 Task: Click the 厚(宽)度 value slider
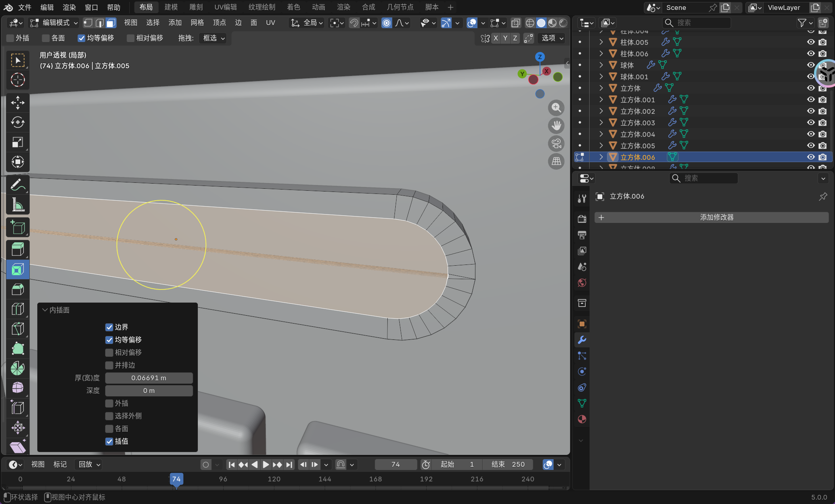pos(149,378)
